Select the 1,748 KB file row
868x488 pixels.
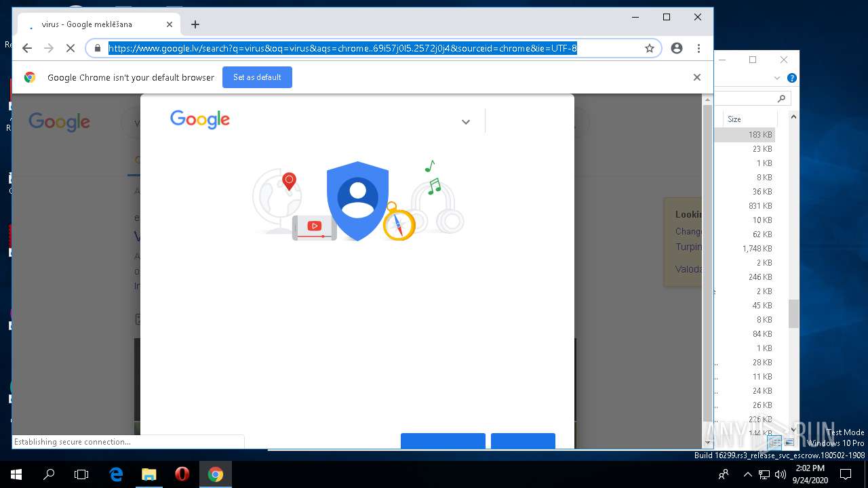pyautogui.click(x=745, y=249)
